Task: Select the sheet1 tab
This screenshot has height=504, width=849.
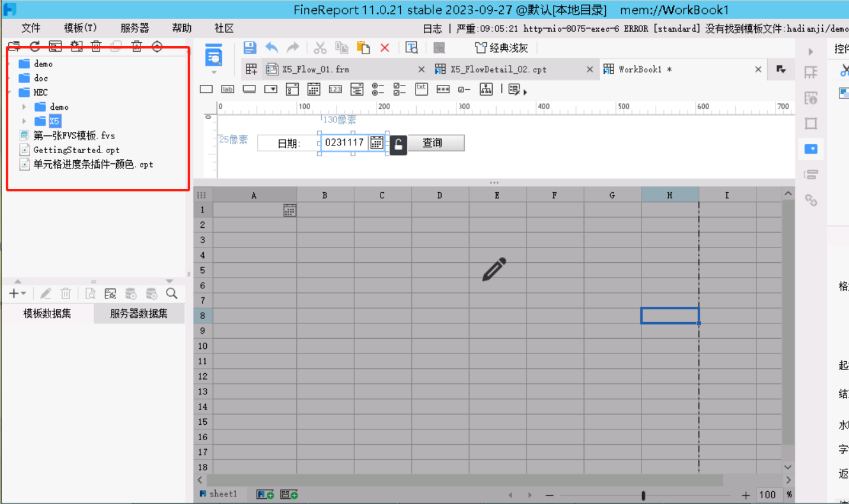Action: (x=219, y=494)
